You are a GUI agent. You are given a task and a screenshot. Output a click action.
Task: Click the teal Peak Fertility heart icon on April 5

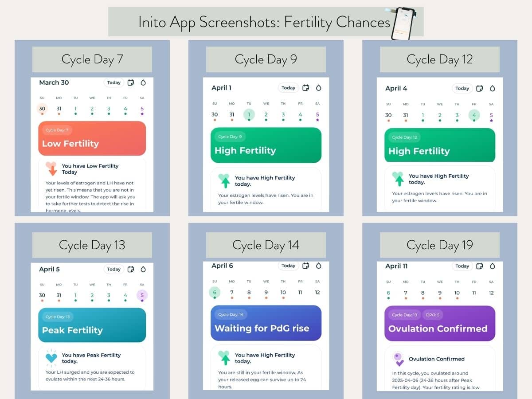[51, 356]
